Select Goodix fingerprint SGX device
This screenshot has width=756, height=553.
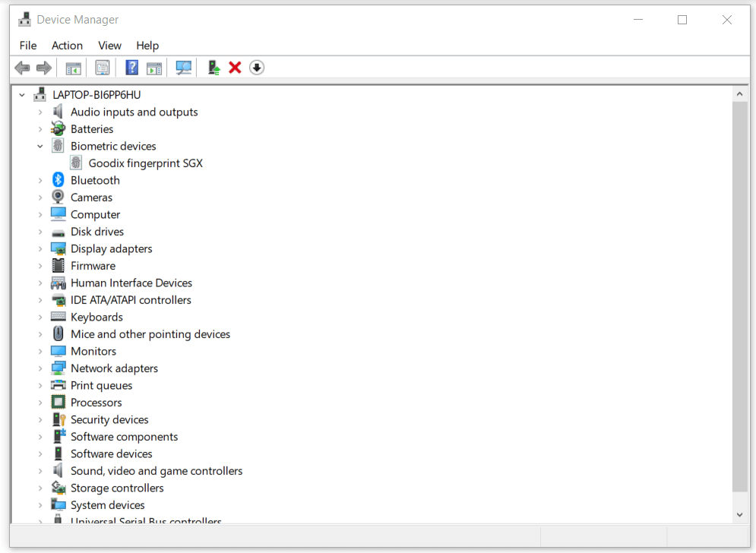(145, 163)
